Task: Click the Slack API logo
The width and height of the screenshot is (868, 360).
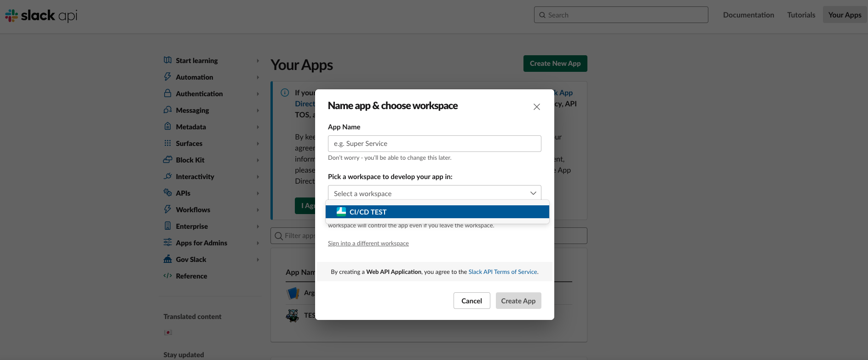Action: [41, 15]
